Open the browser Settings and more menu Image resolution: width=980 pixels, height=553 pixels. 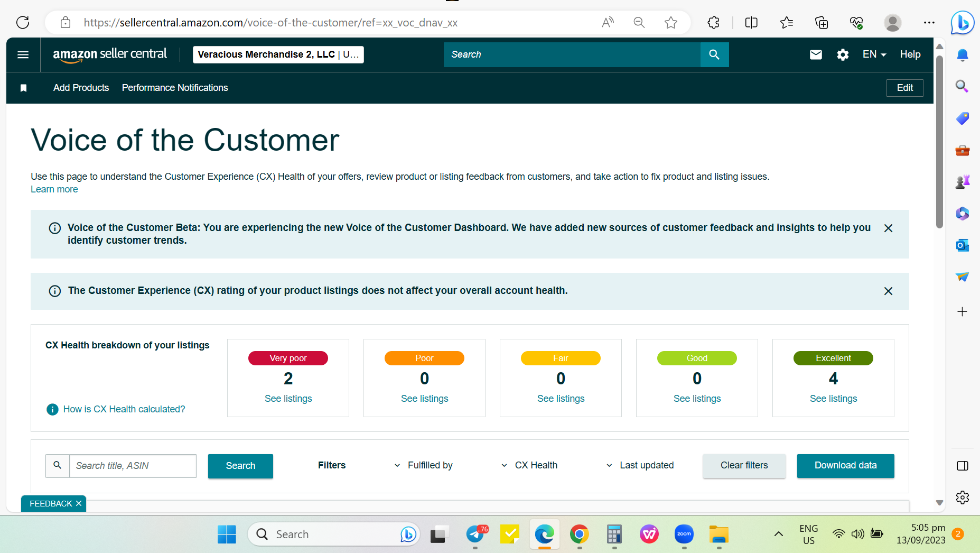(929, 22)
